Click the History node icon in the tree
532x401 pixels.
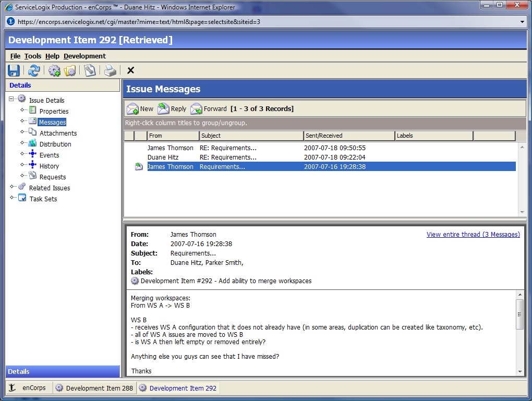[x=32, y=165]
